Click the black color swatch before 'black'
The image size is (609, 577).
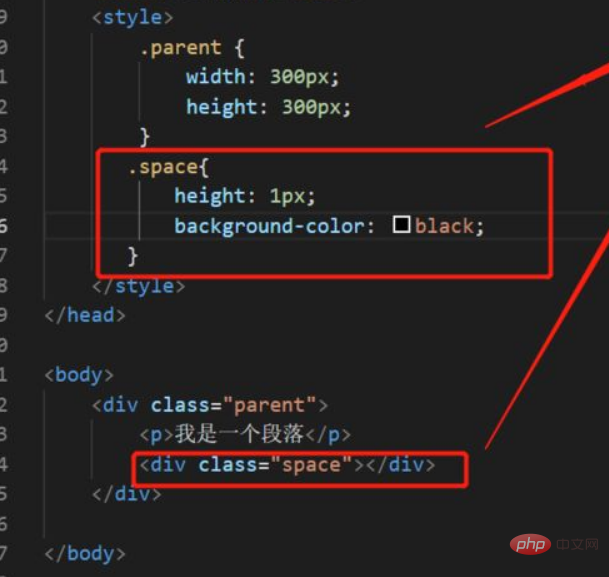[401, 224]
